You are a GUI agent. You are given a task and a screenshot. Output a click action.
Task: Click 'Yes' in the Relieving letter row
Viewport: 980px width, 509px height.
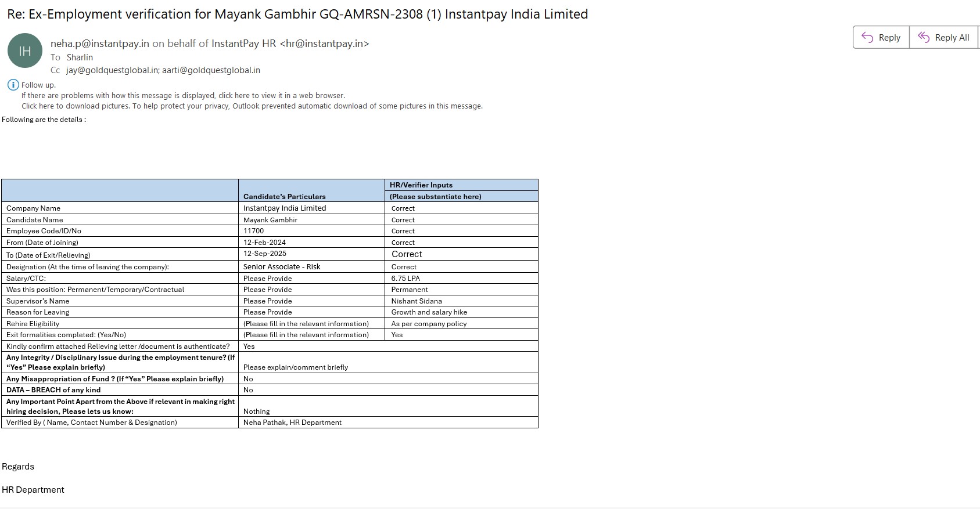[x=249, y=346]
